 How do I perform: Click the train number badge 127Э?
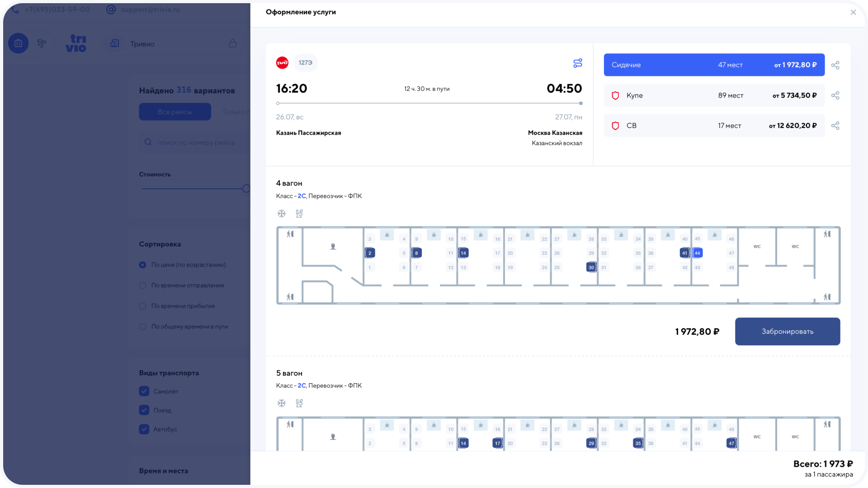click(306, 63)
